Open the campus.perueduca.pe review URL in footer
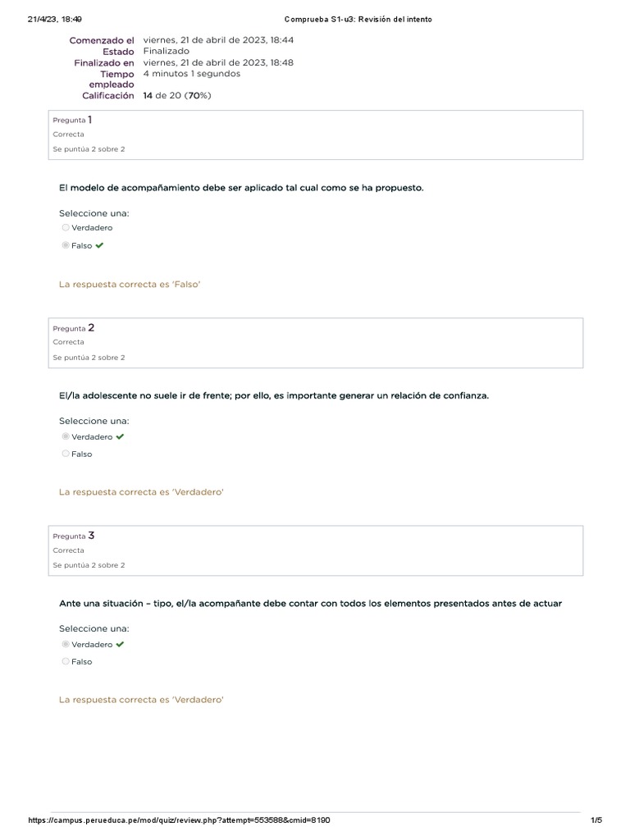This screenshot has width=630, height=840. click(179, 820)
